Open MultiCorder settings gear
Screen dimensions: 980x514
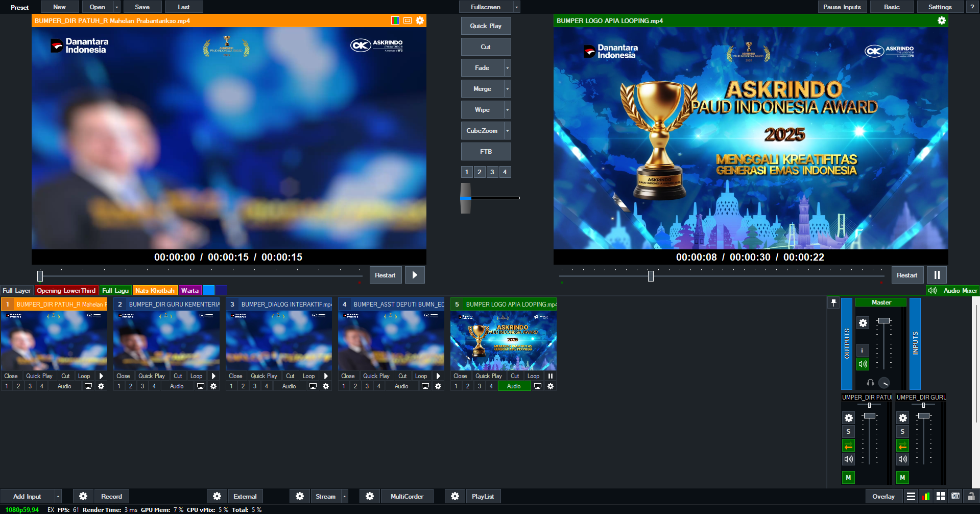tap(370, 496)
